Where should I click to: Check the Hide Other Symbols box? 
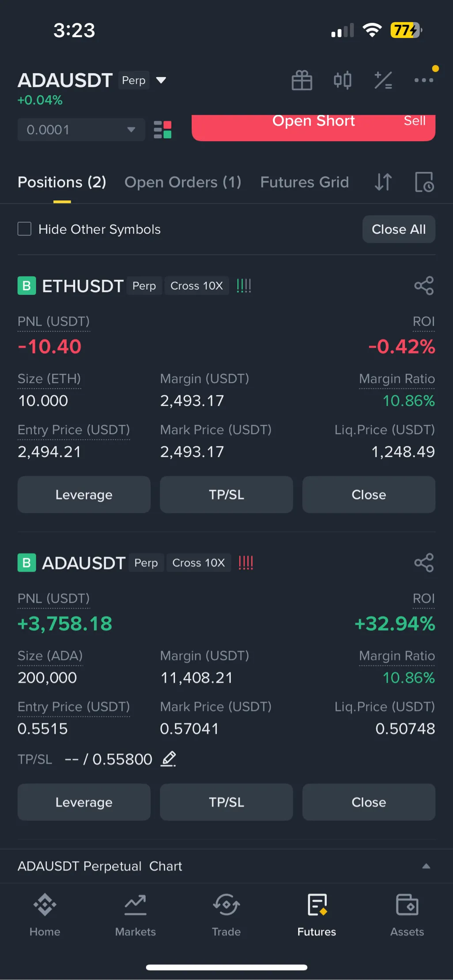(24, 229)
